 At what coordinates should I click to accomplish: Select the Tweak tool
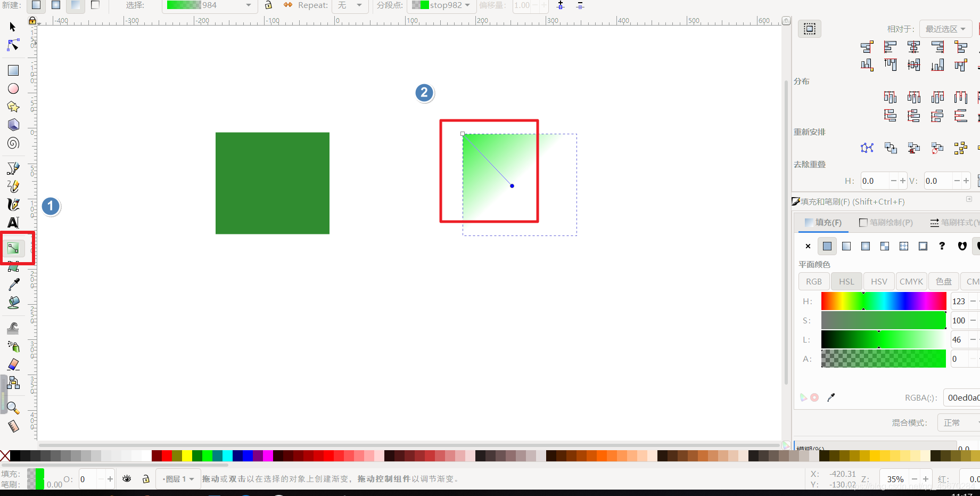click(13, 328)
